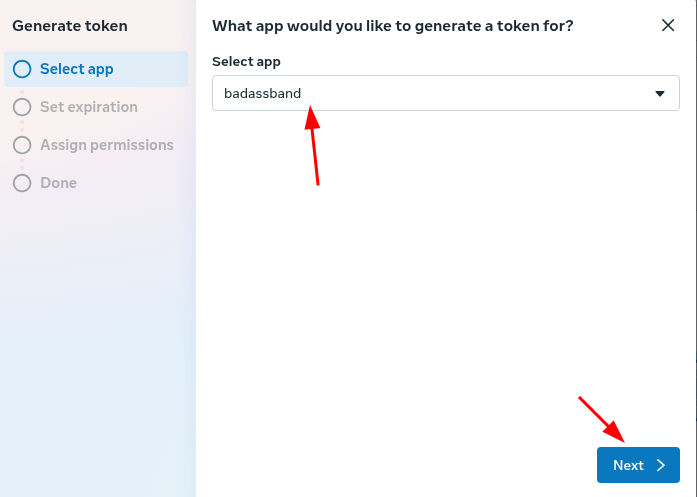Close the Generate token dialog
This screenshot has width=697, height=497.
point(668,26)
